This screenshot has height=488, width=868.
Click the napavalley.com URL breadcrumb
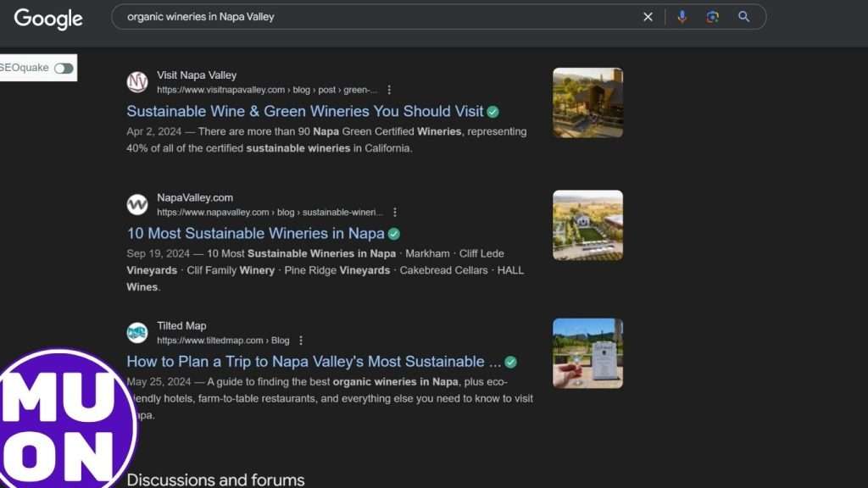pyautogui.click(x=270, y=213)
